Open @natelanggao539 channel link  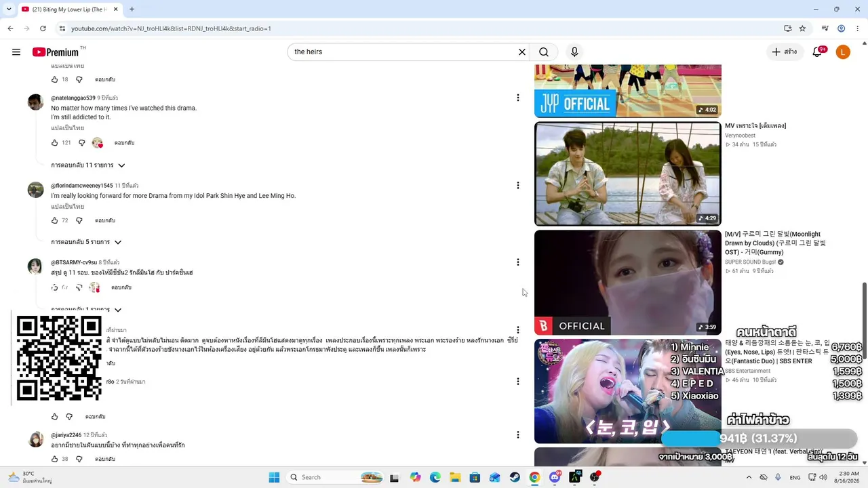click(73, 98)
